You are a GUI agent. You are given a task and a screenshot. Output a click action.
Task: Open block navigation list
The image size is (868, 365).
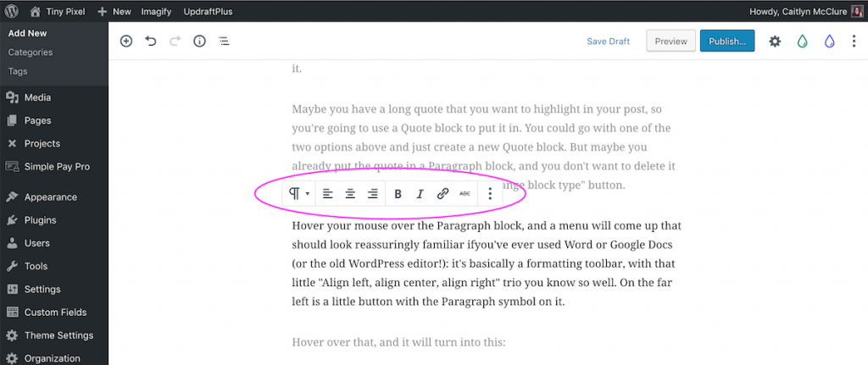click(224, 41)
